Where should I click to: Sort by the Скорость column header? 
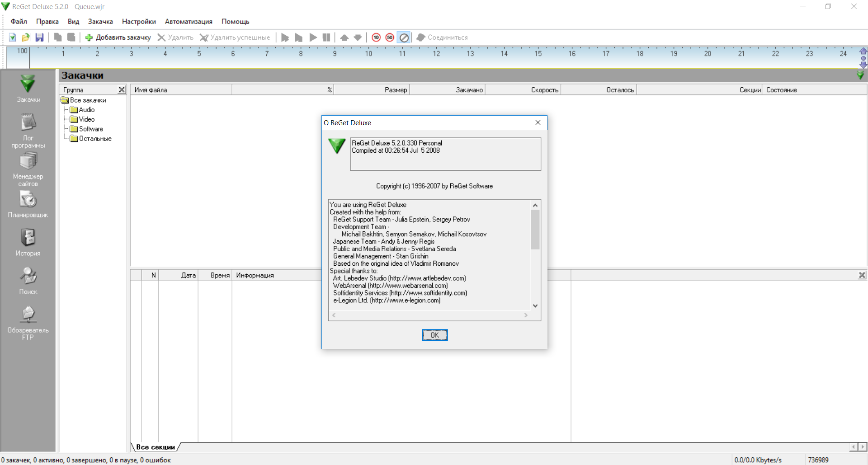point(523,90)
